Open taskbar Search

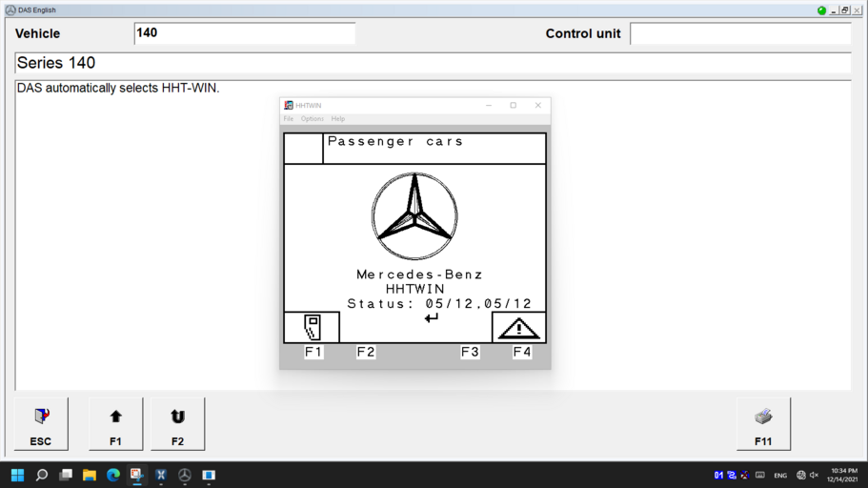click(42, 476)
